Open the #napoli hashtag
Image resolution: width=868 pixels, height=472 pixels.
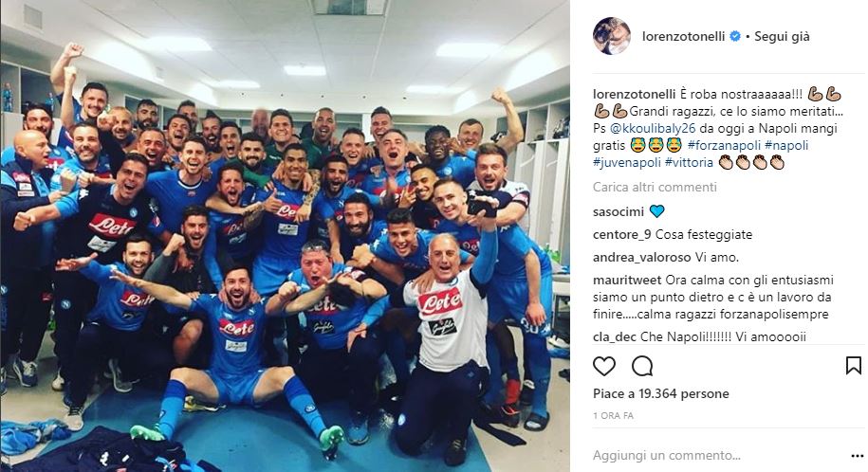[786, 146]
